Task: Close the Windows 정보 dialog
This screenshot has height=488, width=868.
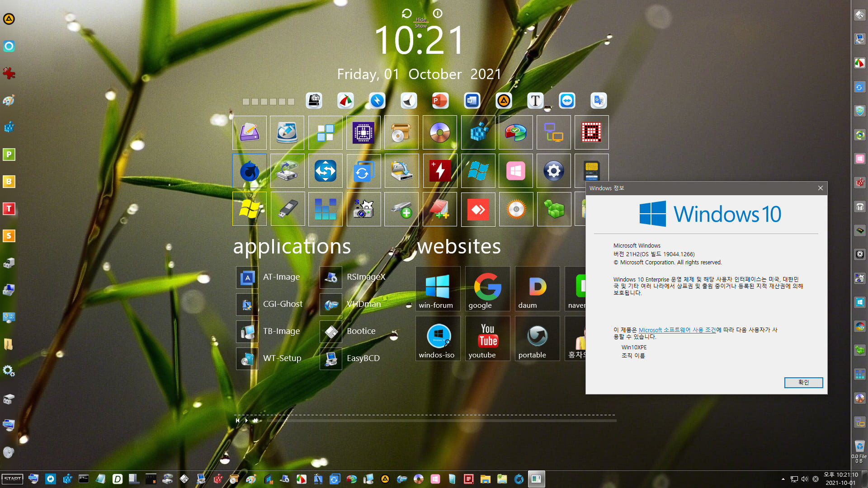Action: click(x=820, y=188)
